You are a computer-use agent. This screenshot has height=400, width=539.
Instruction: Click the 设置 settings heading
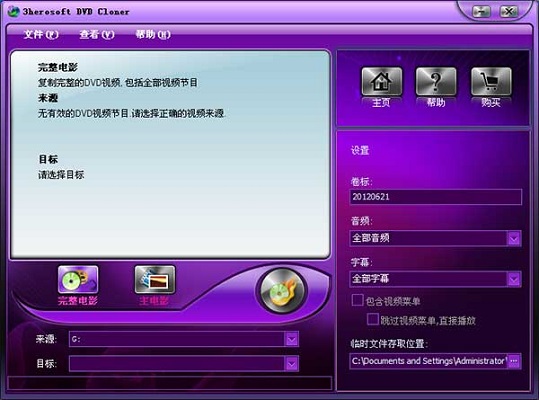point(360,150)
